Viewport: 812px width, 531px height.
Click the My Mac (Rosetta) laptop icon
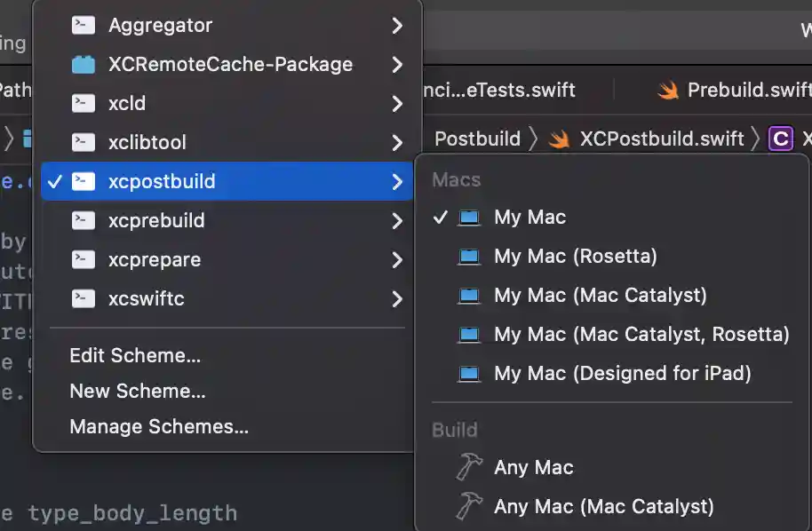click(469, 257)
